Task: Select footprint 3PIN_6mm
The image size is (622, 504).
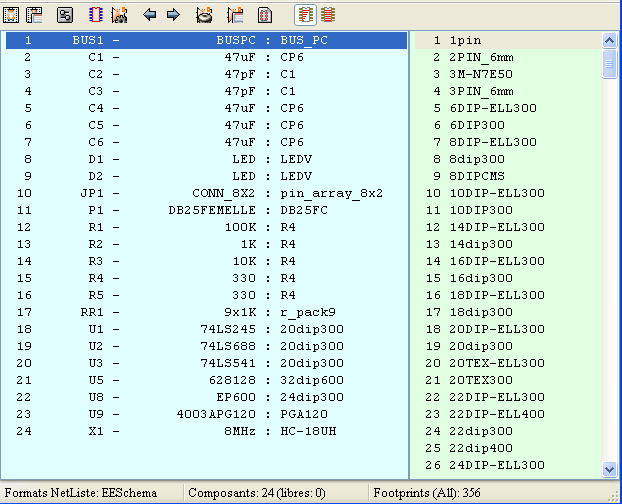Action: (508, 92)
